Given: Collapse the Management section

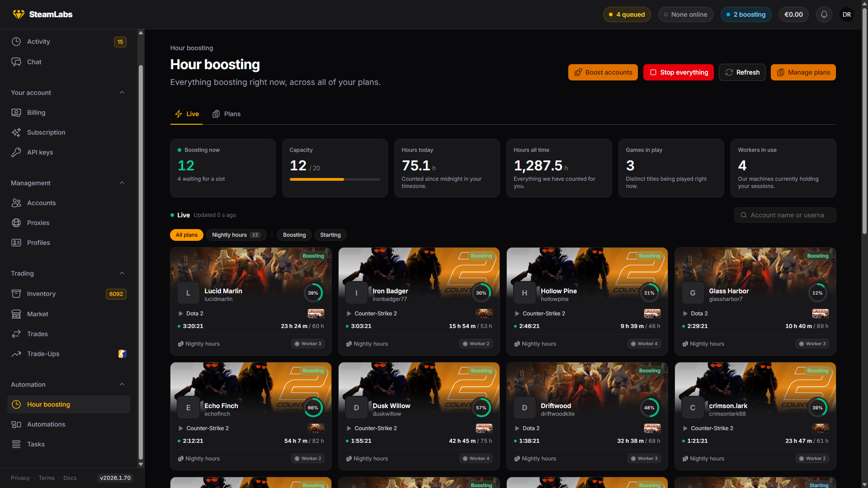Looking at the screenshot, I should (x=122, y=183).
